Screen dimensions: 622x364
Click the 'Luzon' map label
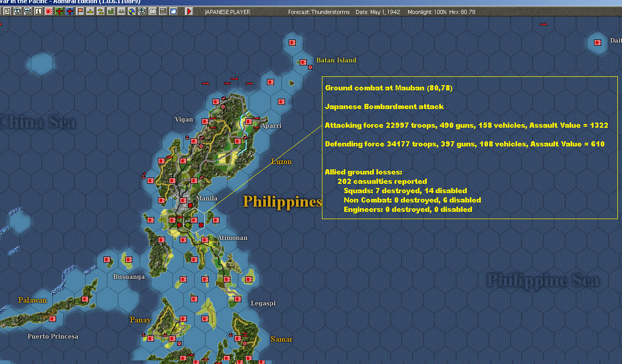(281, 161)
